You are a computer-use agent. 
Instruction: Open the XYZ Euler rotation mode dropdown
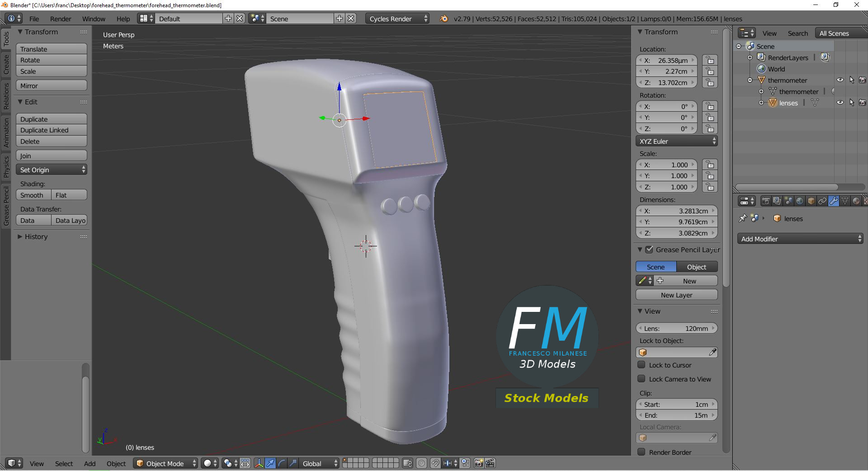point(676,141)
